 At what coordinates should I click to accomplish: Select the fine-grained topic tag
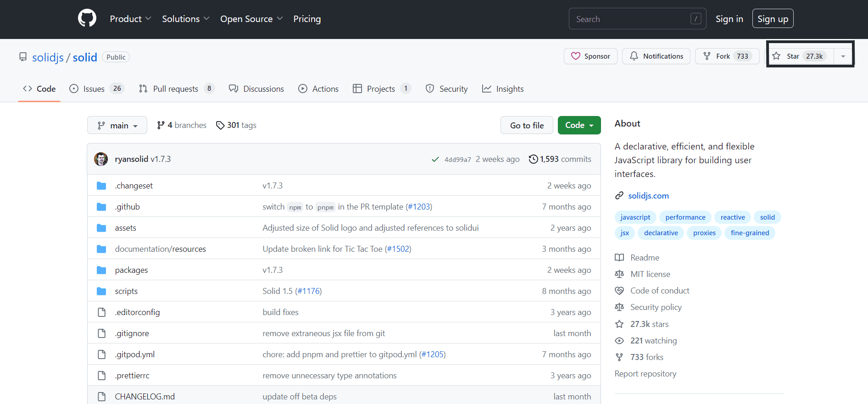pos(750,233)
